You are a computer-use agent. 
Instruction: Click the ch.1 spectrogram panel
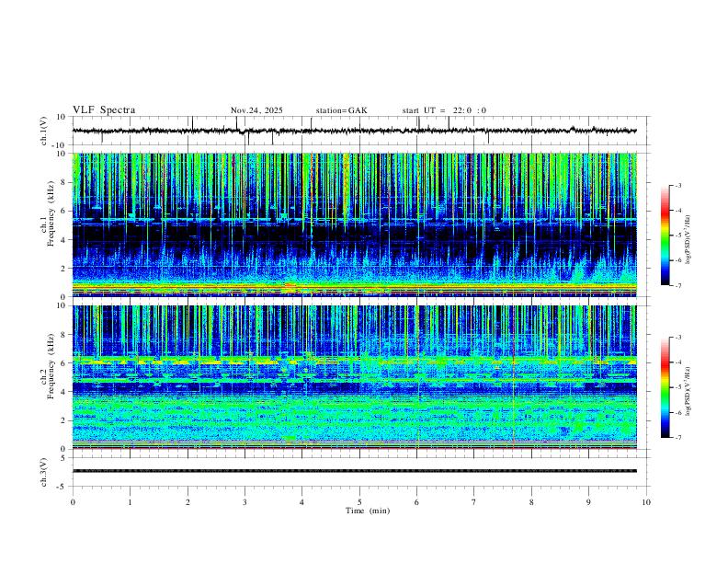coord(354,224)
